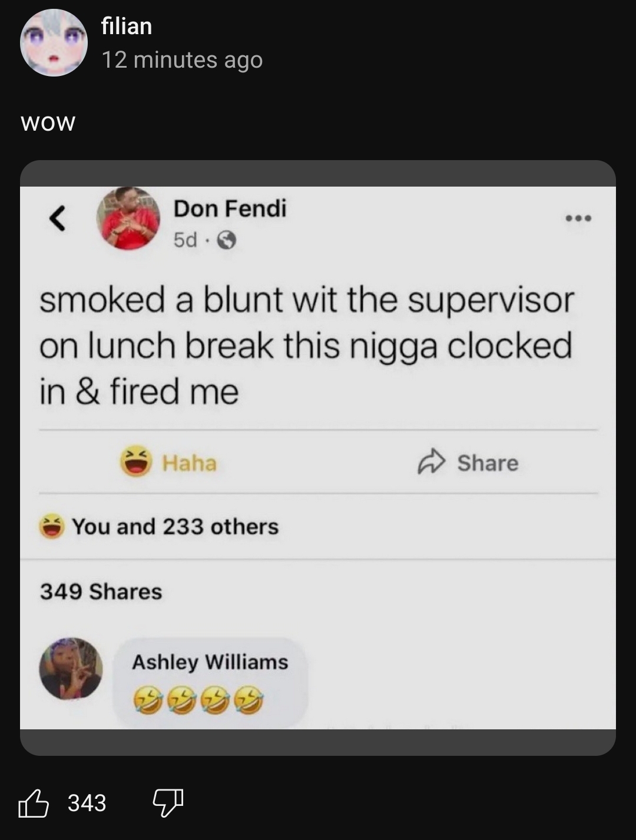Open filian's channel avatar
Image resolution: width=636 pixels, height=840 pixels.
[x=54, y=42]
